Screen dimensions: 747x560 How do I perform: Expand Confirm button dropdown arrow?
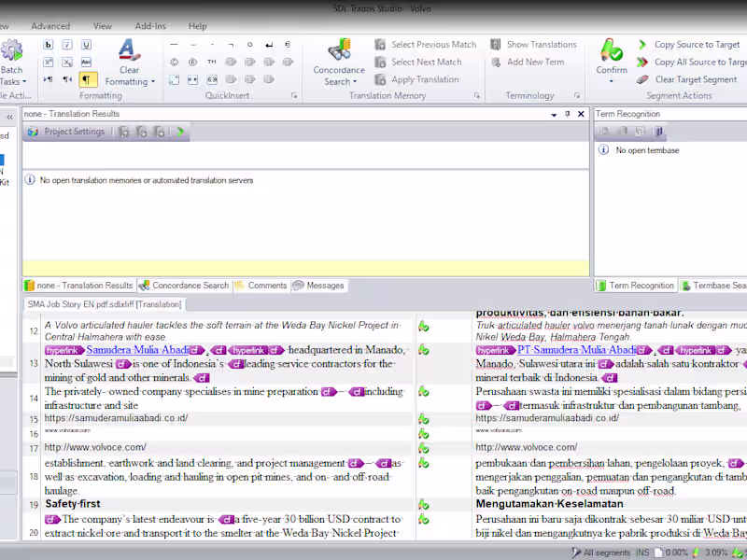coord(612,81)
